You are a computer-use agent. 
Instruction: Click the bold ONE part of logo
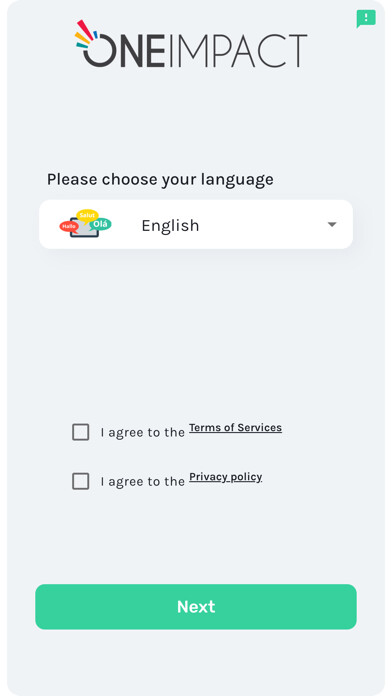pyautogui.click(x=123, y=51)
